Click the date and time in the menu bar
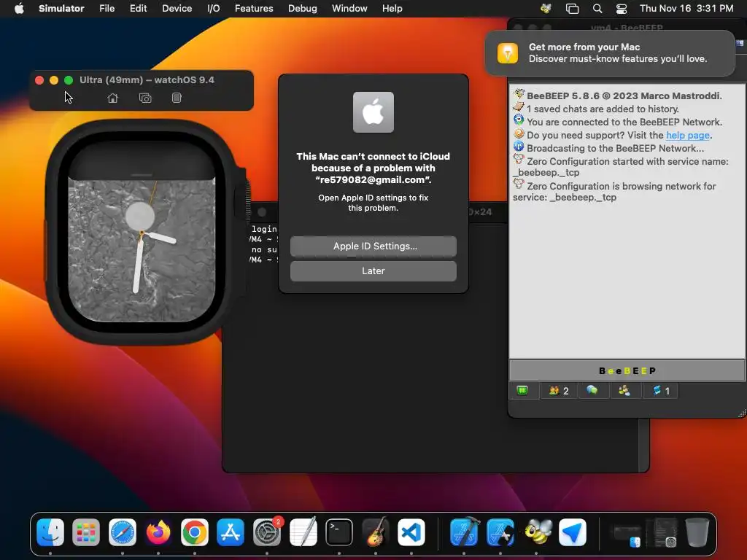 point(686,8)
